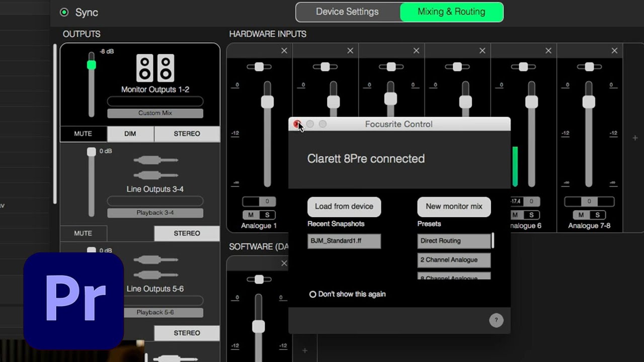Click the jack plug icon above Line Outputs 3-4
The width and height of the screenshot is (644, 362).
(155, 168)
